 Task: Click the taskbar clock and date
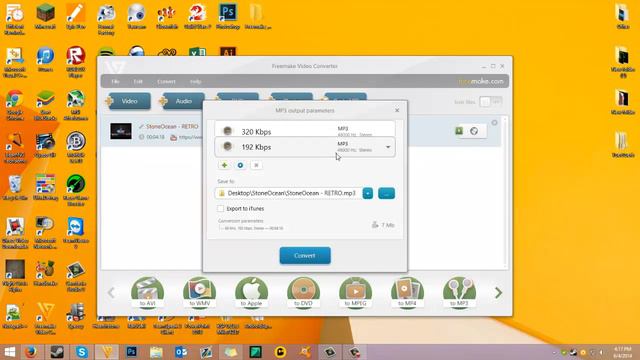point(622,352)
